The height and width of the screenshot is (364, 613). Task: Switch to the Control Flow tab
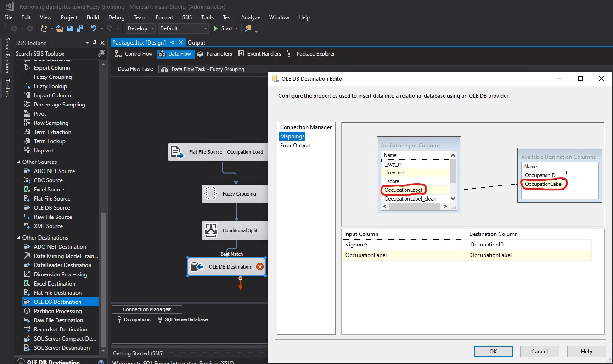(134, 54)
